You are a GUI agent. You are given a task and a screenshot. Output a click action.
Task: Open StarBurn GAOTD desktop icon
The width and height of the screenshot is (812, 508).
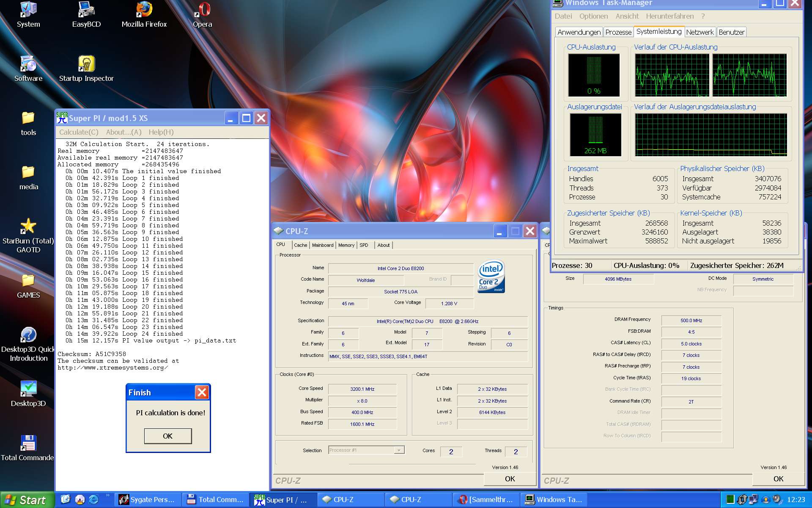[28, 227]
